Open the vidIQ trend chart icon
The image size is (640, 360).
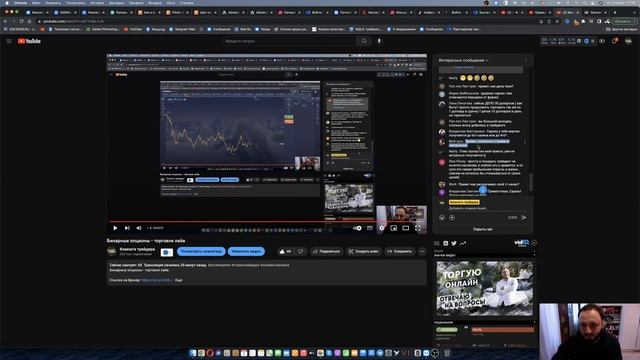[463, 243]
